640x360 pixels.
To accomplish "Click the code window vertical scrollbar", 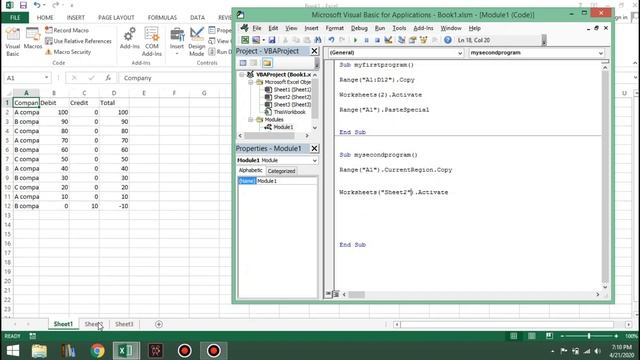I will pyautogui.click(x=605, y=176).
